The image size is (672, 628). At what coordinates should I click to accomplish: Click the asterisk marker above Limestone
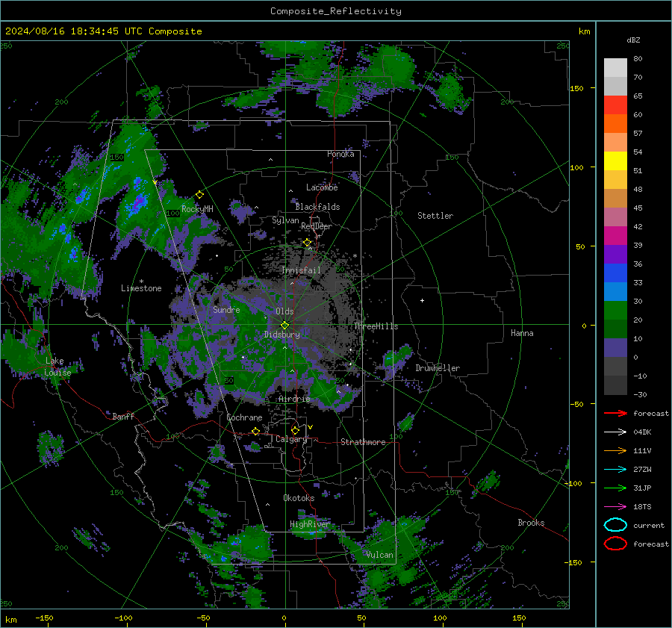pos(141,282)
